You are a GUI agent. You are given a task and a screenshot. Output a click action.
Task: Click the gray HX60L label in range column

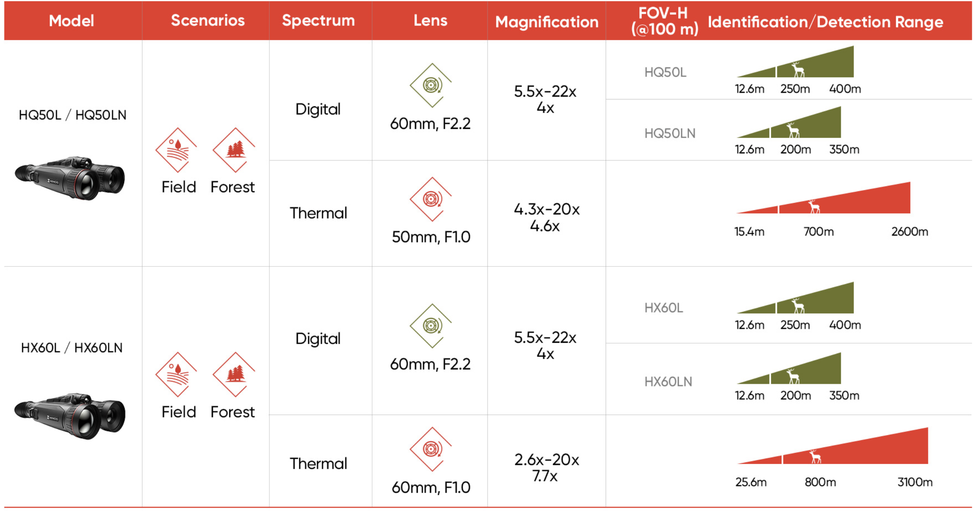click(663, 308)
